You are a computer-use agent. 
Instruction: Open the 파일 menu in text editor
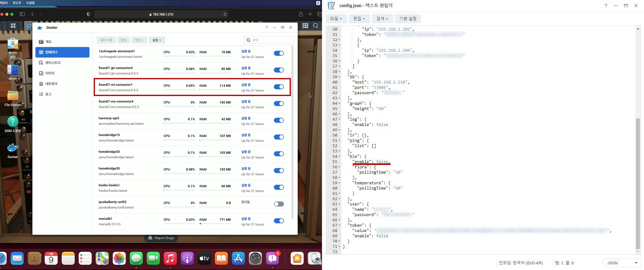336,19
